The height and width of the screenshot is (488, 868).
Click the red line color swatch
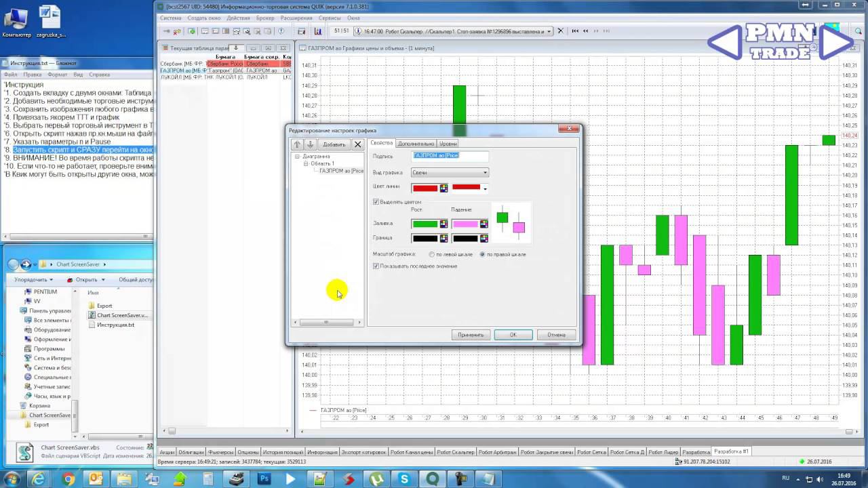425,188
